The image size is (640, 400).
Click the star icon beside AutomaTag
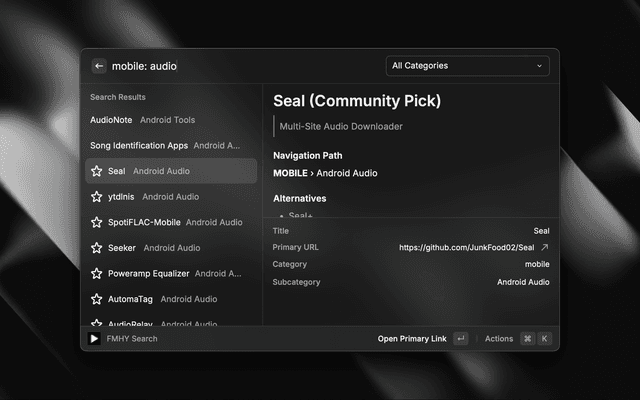click(x=97, y=299)
